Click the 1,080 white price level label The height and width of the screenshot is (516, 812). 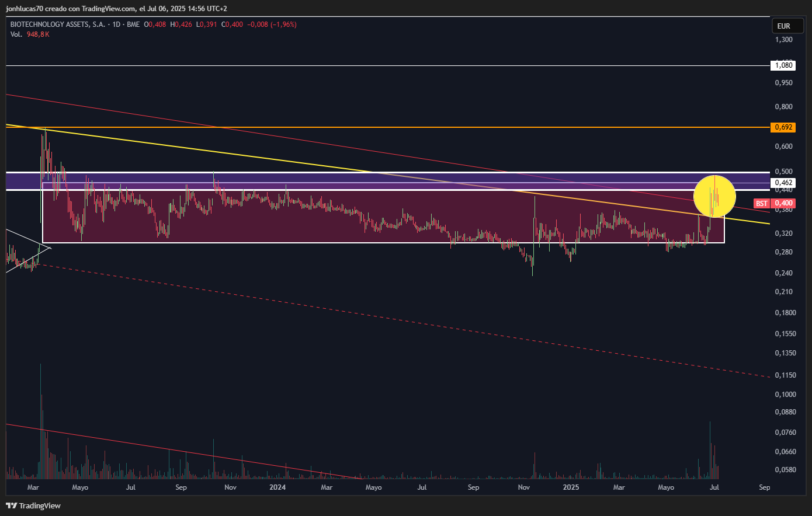point(783,65)
